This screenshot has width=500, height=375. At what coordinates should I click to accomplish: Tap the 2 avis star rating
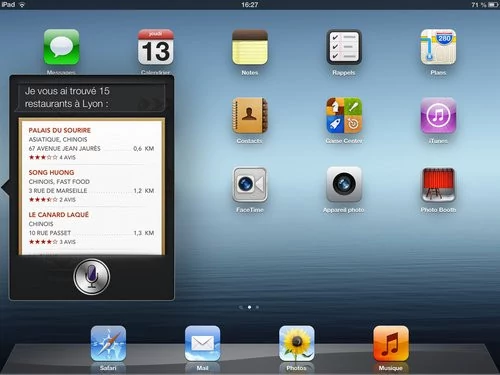coord(52,200)
